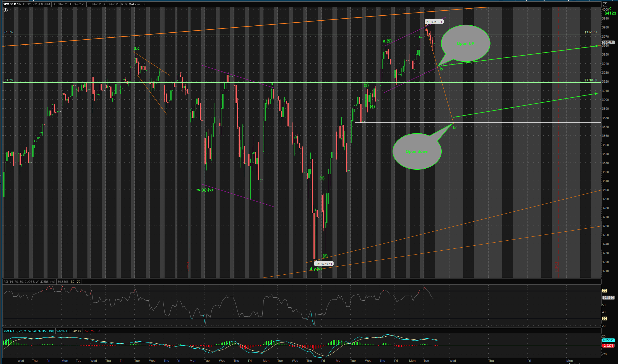Select the 'Open down' speech bubble drawing

tap(417, 152)
